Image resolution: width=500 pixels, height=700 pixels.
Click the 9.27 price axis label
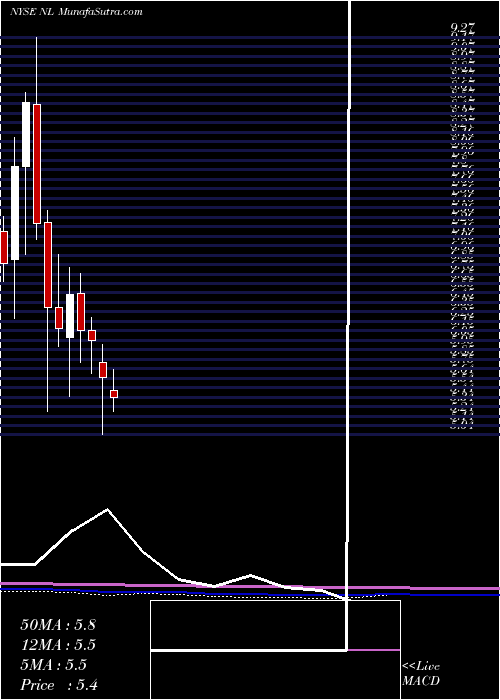[x=462, y=29]
